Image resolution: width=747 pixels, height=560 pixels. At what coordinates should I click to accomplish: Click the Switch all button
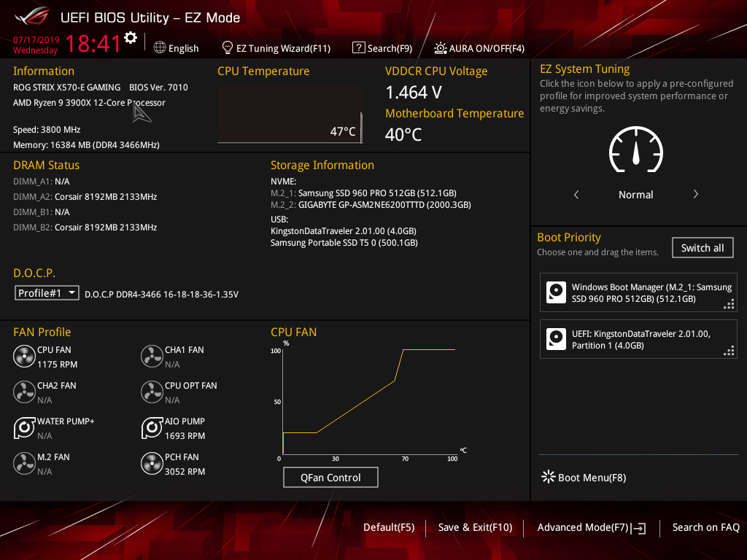(703, 248)
